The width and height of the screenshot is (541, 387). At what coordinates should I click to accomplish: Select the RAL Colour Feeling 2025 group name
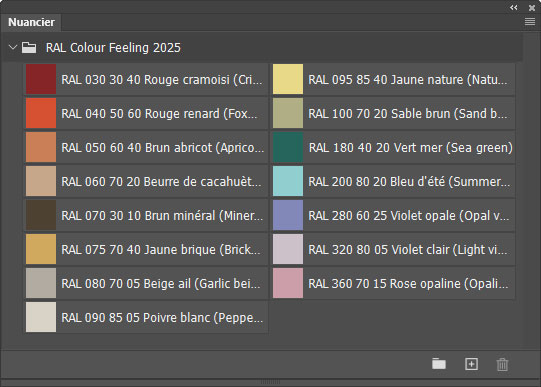[113, 48]
